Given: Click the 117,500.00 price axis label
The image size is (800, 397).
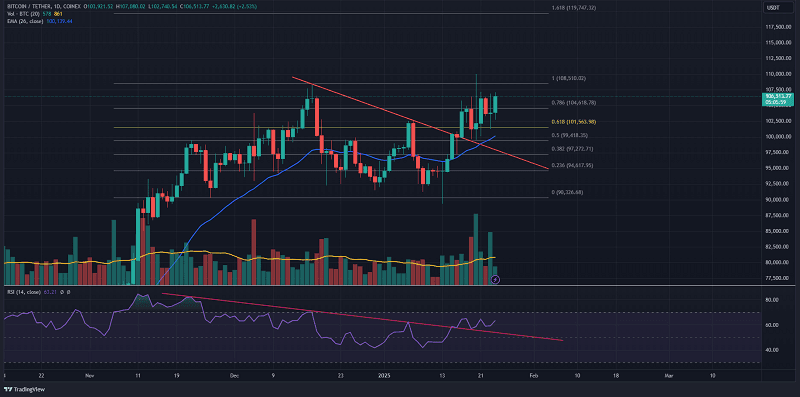Looking at the screenshot, I should [778, 27].
